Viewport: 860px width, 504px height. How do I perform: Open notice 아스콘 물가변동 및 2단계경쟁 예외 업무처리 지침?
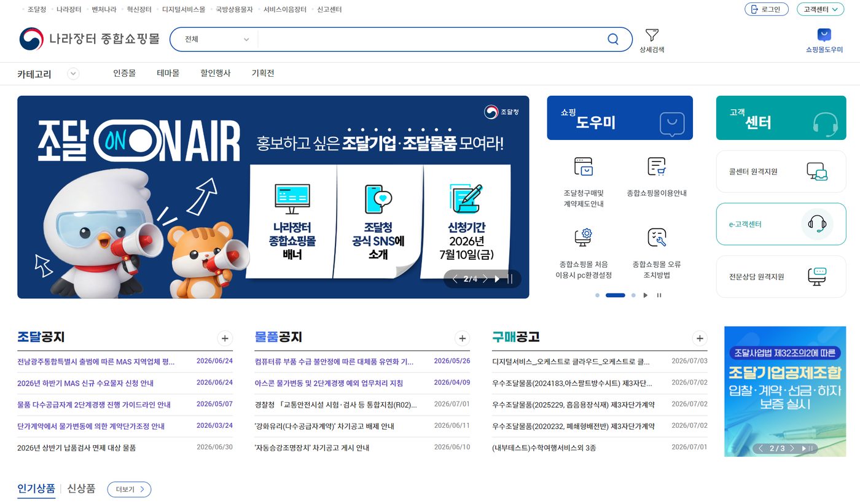click(329, 383)
